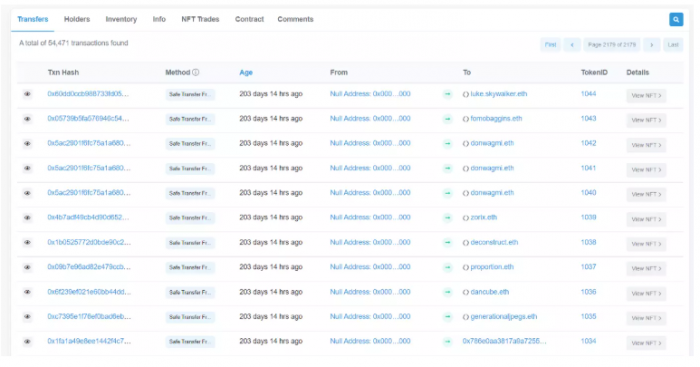Click the contract icon beside zorix.eth
Image resolution: width=700 pixels, height=367 pixels.
click(466, 218)
